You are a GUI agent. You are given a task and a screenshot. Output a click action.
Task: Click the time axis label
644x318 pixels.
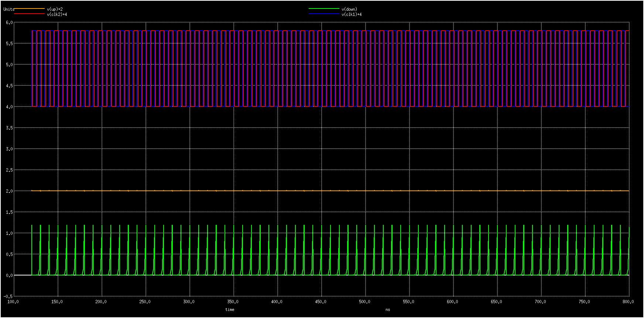(230, 309)
